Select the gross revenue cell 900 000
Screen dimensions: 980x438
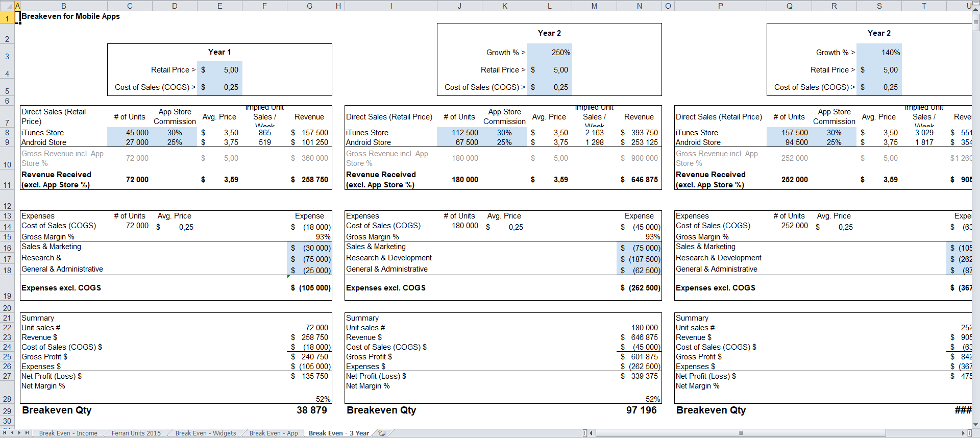[x=639, y=158]
